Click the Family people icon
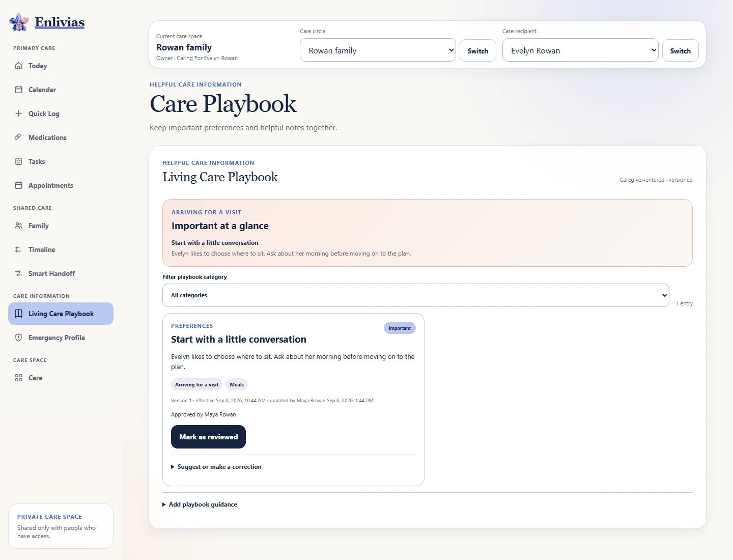Viewport: 733px width, 560px height. [x=18, y=226]
